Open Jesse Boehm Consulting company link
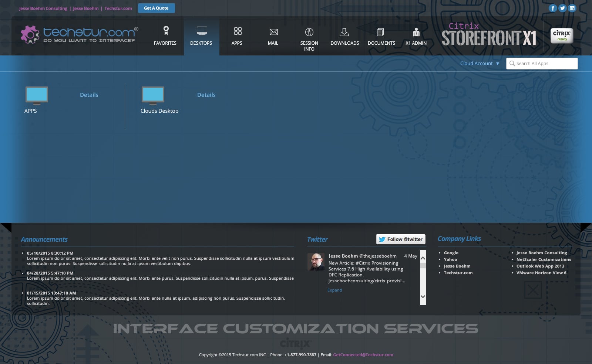The height and width of the screenshot is (364, 592). pos(541,253)
